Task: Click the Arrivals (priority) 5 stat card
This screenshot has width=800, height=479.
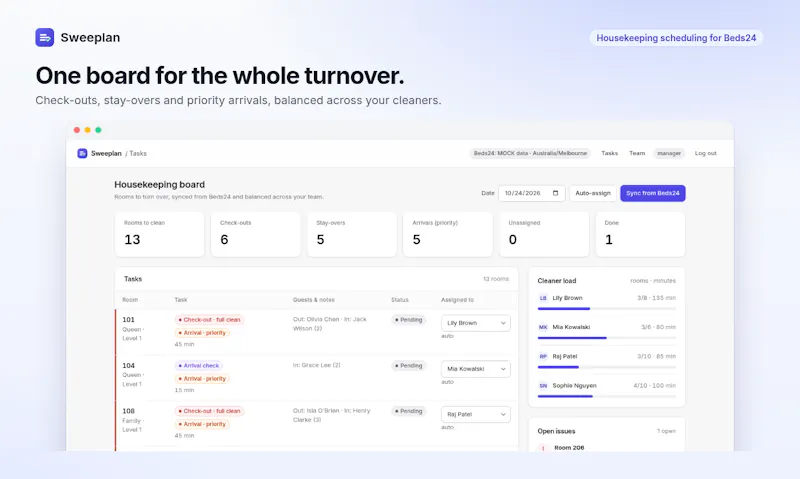Action: click(x=448, y=234)
